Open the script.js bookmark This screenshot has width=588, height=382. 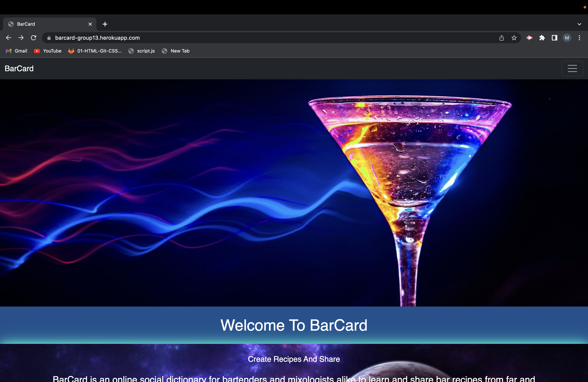(x=142, y=51)
